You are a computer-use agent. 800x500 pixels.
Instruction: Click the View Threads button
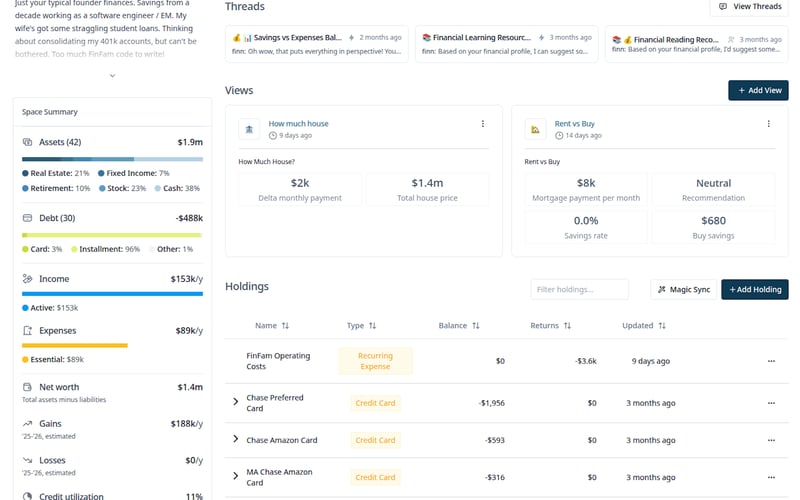click(x=749, y=7)
